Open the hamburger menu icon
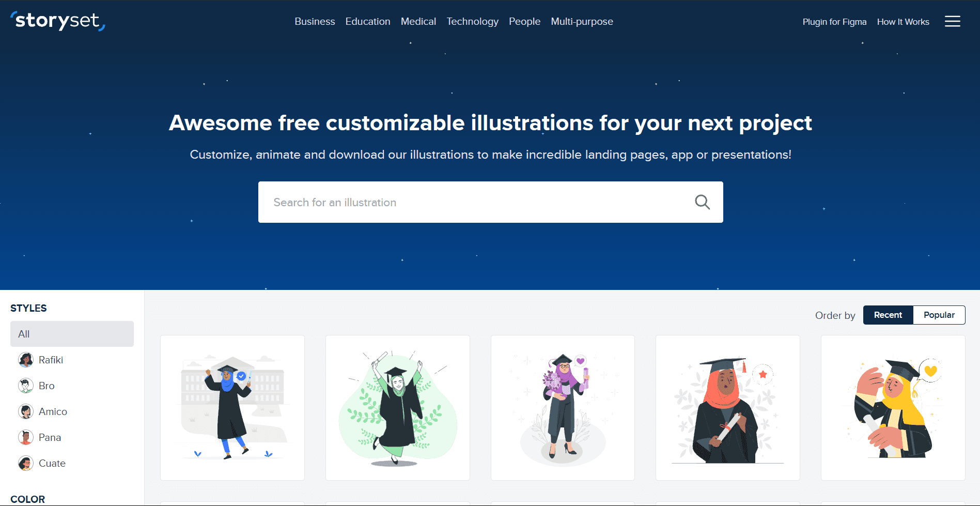The height and width of the screenshot is (506, 980). [x=952, y=21]
